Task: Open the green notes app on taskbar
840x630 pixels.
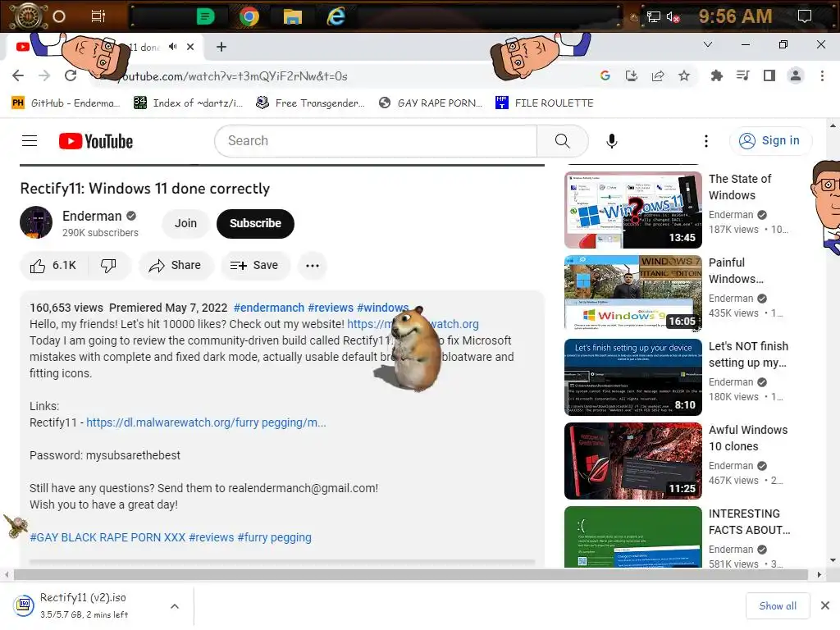Action: pos(205,16)
